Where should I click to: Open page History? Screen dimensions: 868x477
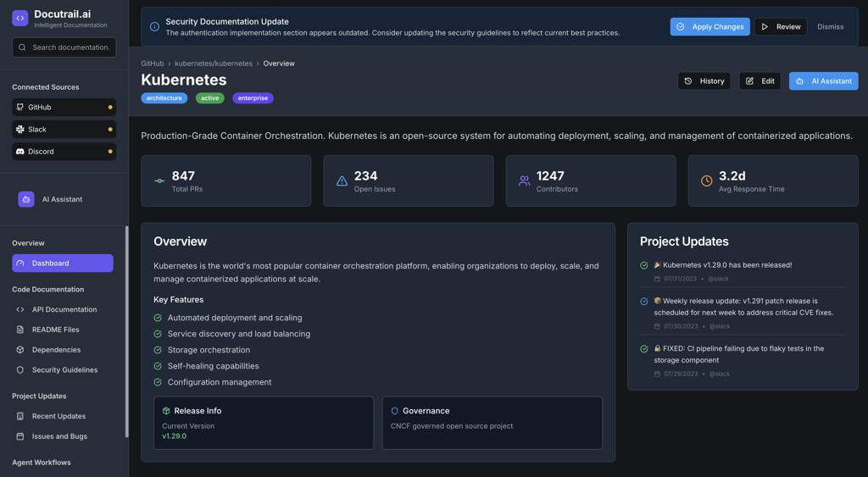(704, 80)
